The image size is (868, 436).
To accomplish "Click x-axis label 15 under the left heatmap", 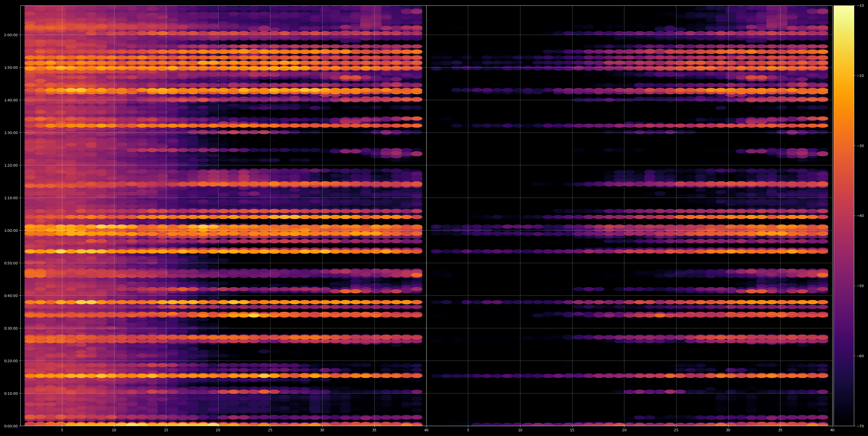I will pos(166,430).
